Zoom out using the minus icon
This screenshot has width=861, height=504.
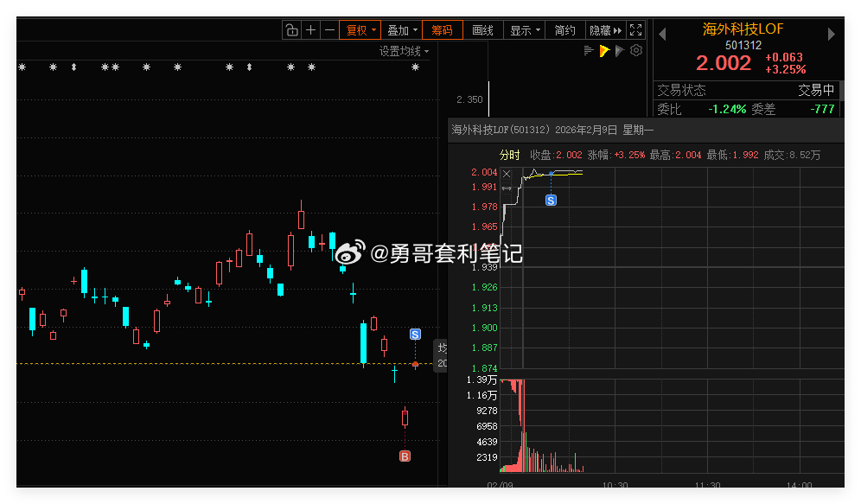tap(329, 29)
